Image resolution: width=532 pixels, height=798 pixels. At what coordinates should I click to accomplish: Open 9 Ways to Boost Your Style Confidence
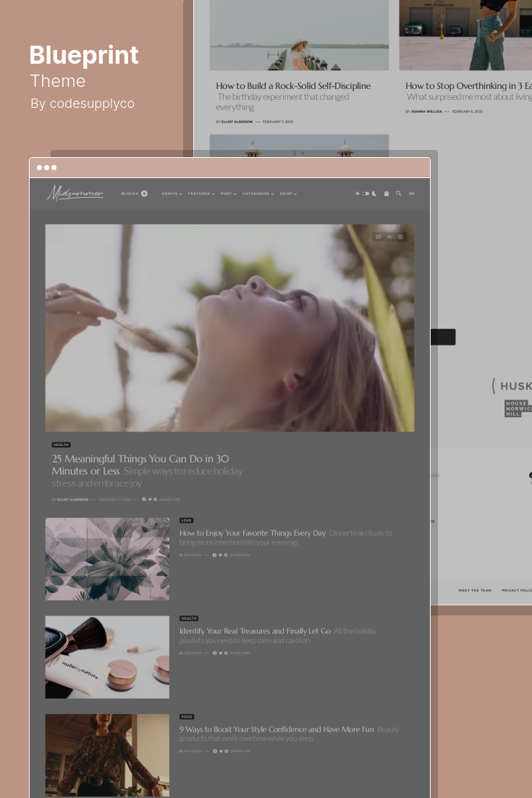[x=276, y=729]
